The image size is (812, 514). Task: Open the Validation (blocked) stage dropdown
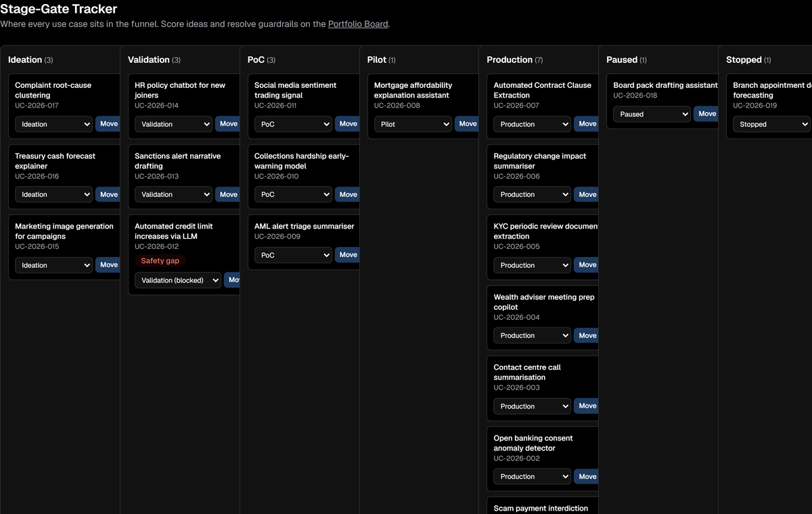click(178, 280)
